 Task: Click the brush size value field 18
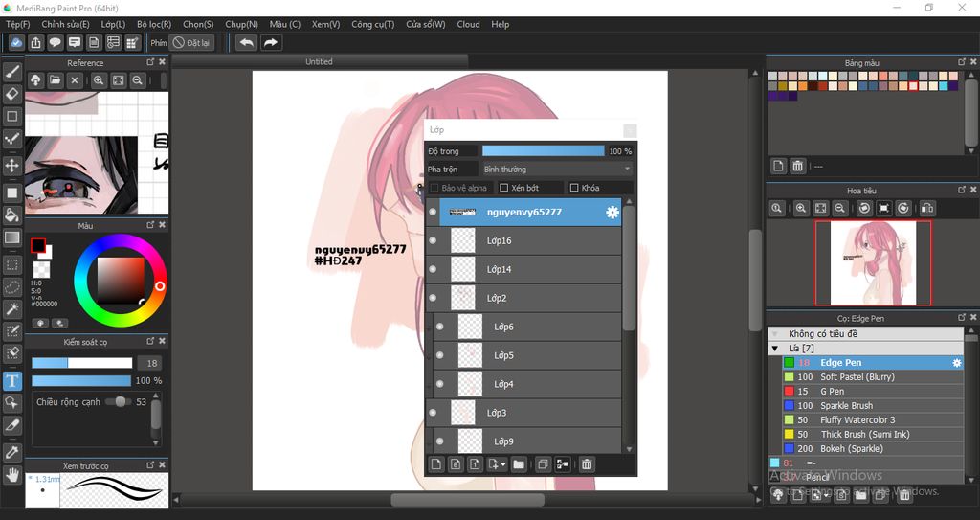click(x=152, y=363)
